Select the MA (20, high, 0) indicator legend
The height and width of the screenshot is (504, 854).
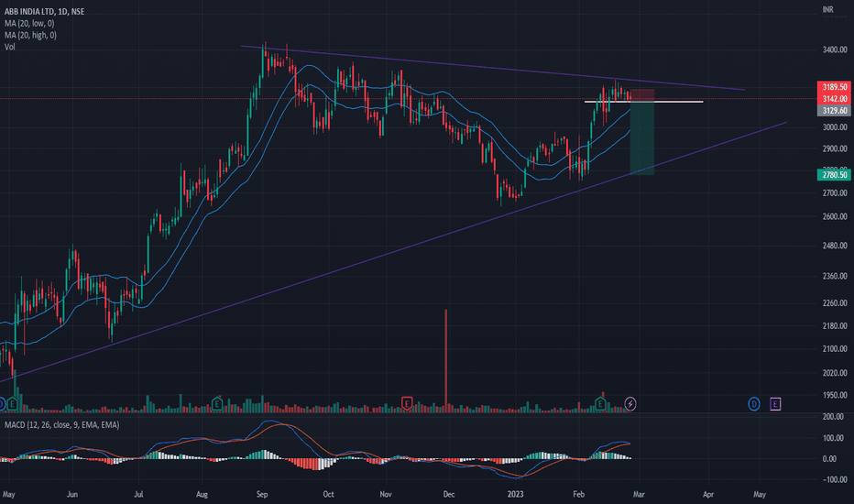click(30, 36)
